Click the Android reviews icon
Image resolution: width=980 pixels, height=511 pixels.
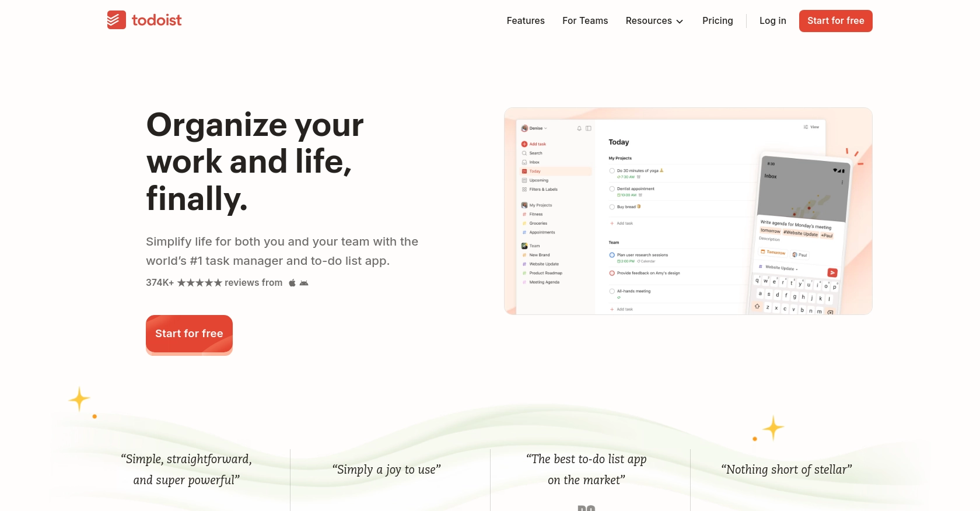(x=304, y=283)
